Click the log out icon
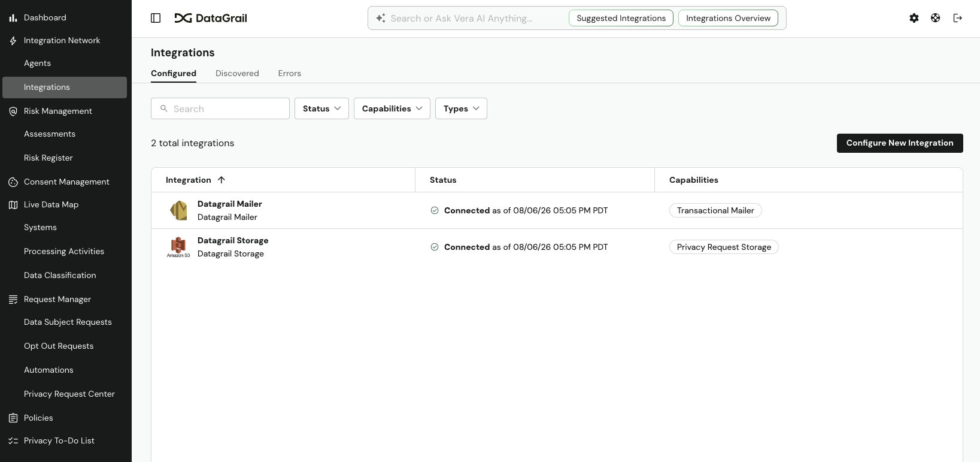 coord(958,18)
